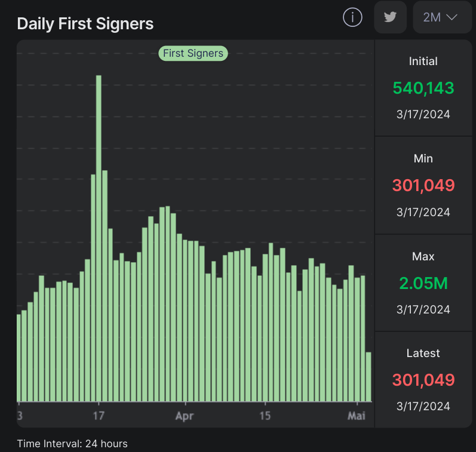The height and width of the screenshot is (452, 476).
Task: Click the 15 label on the x-axis
Action: 266,416
